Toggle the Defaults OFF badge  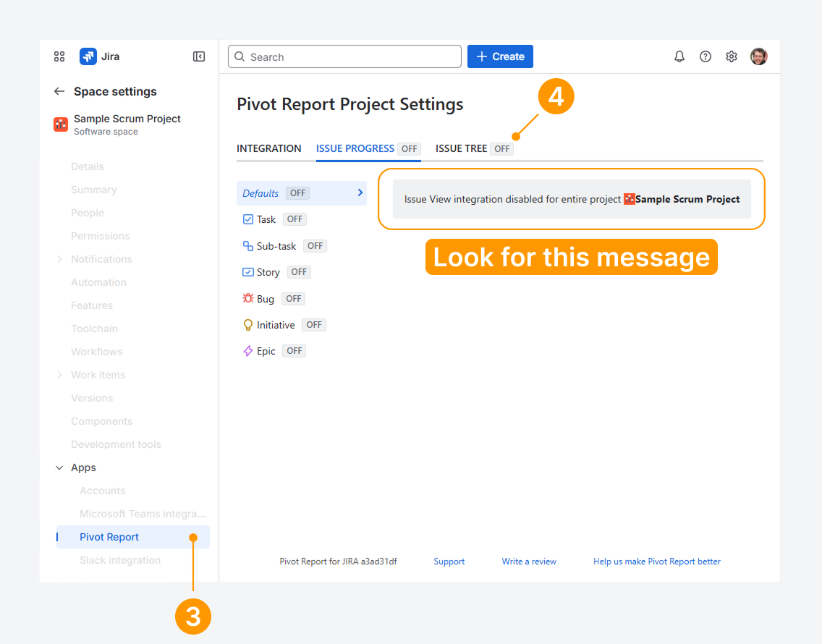(298, 193)
